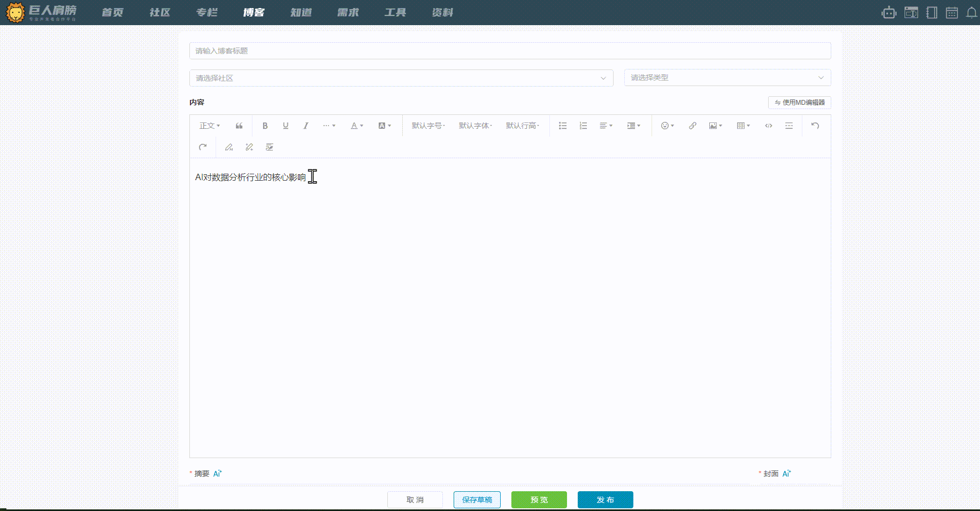Open the 默认字号 font size dropdown

428,126
